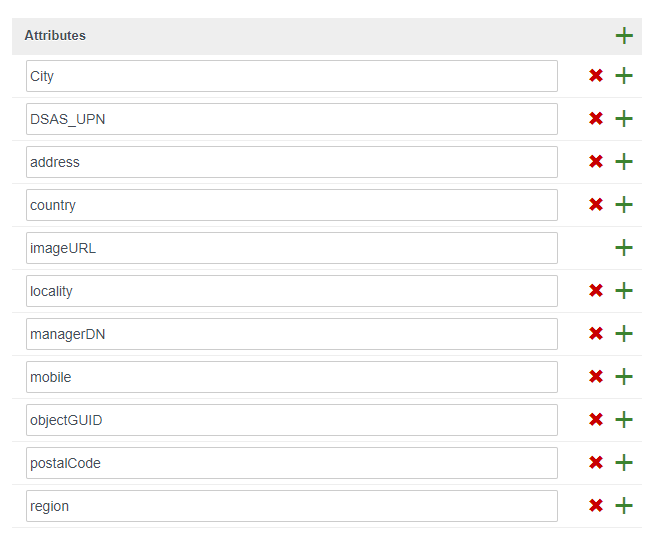Click into the imageURL input field

(291, 248)
